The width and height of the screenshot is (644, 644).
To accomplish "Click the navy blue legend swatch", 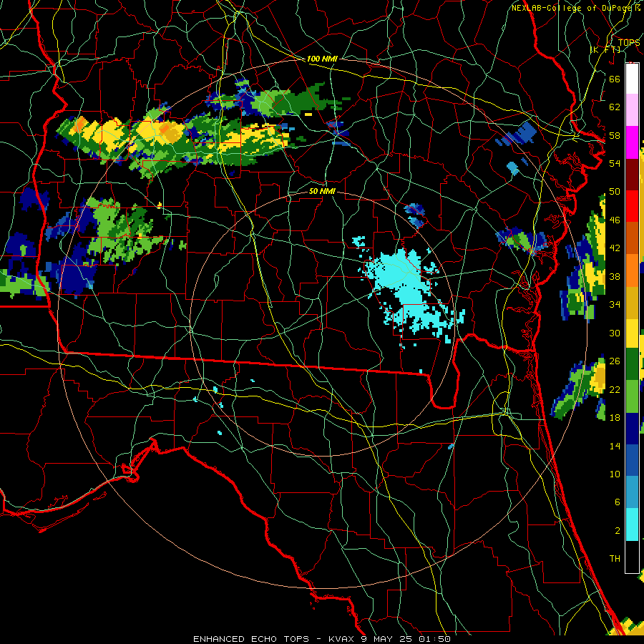I will 632,429.
